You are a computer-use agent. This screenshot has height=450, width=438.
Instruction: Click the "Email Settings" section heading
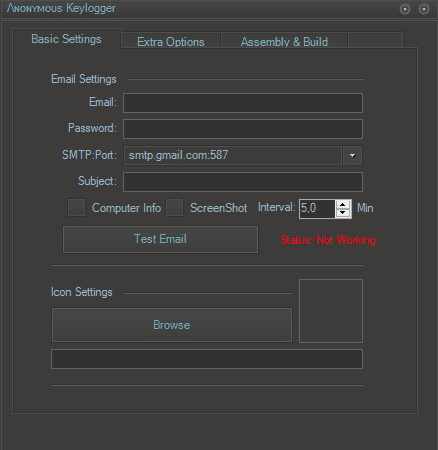coord(84,79)
